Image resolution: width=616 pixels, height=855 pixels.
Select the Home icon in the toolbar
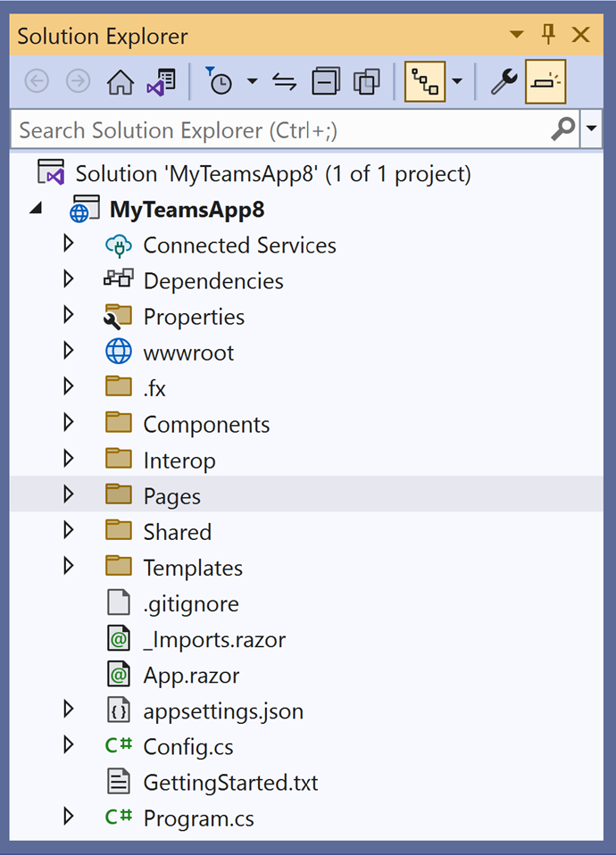point(120,81)
